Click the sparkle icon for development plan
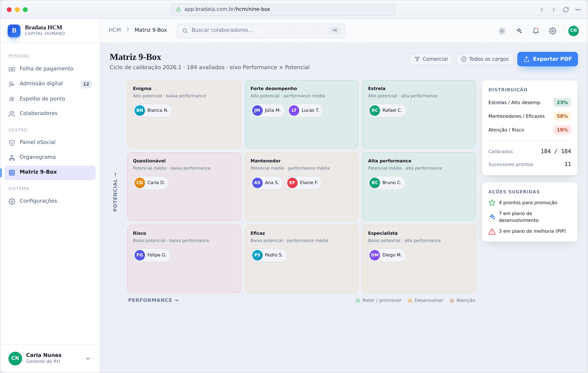Screen dimensions: 588x373 [492, 217]
